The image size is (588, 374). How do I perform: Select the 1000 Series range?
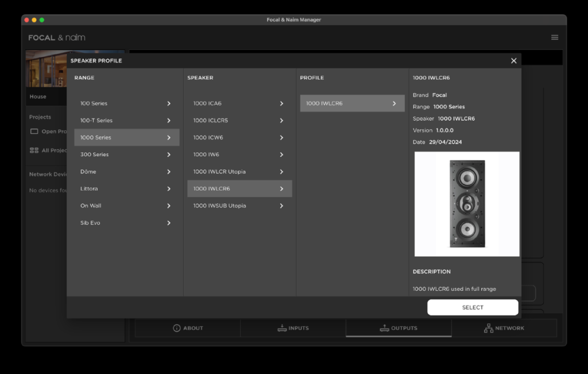(127, 137)
